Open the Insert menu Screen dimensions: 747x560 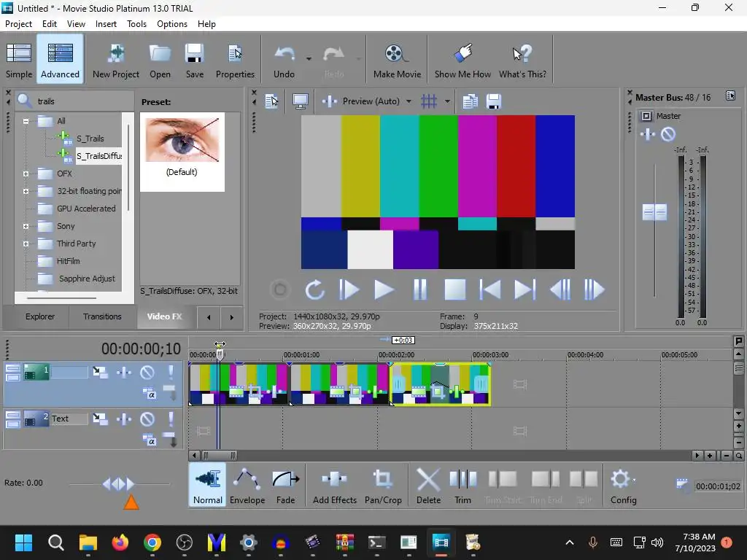pos(106,24)
